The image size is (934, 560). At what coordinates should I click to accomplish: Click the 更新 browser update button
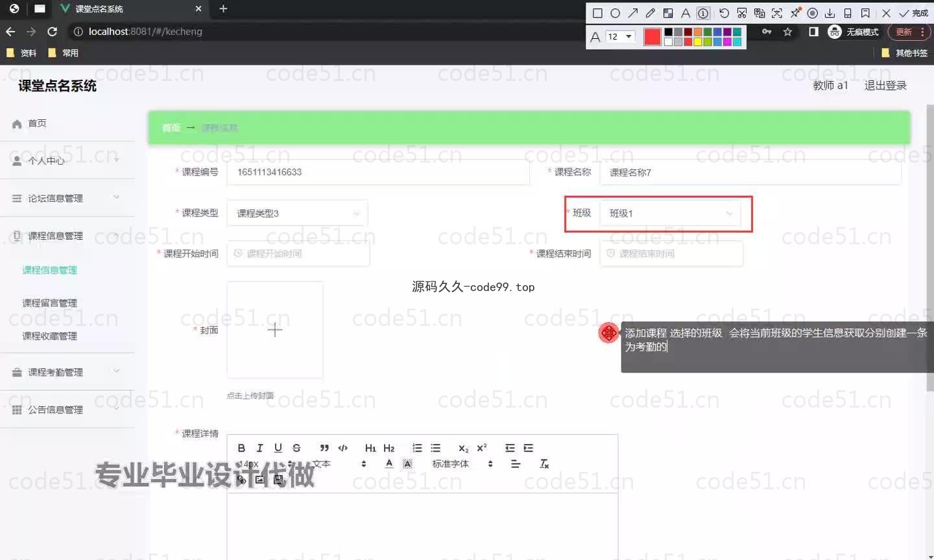(909, 31)
